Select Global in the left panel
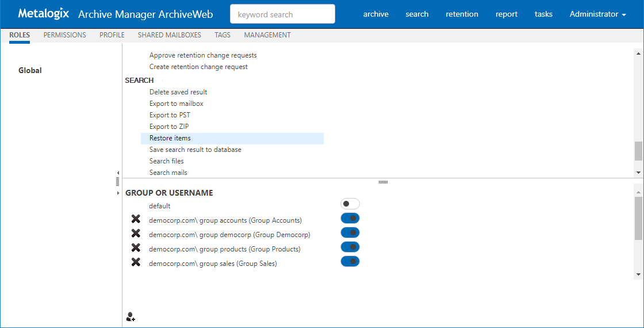Viewport: 644px width, 328px height. pos(30,70)
